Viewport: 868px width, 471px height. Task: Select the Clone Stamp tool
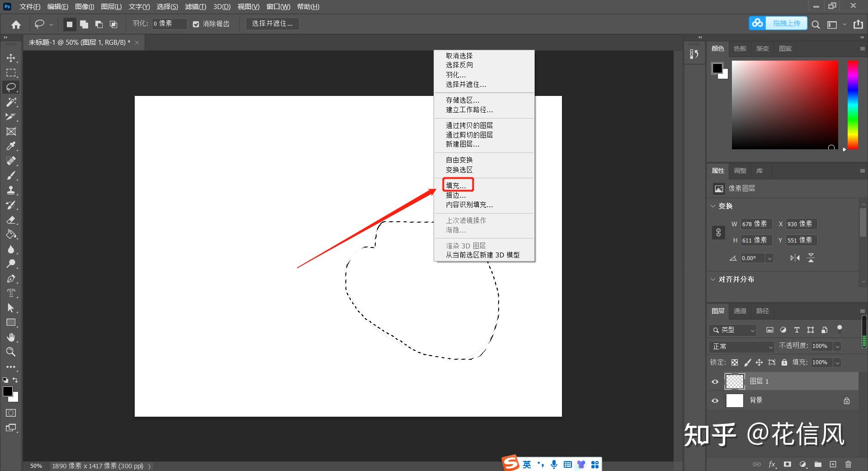click(x=11, y=190)
